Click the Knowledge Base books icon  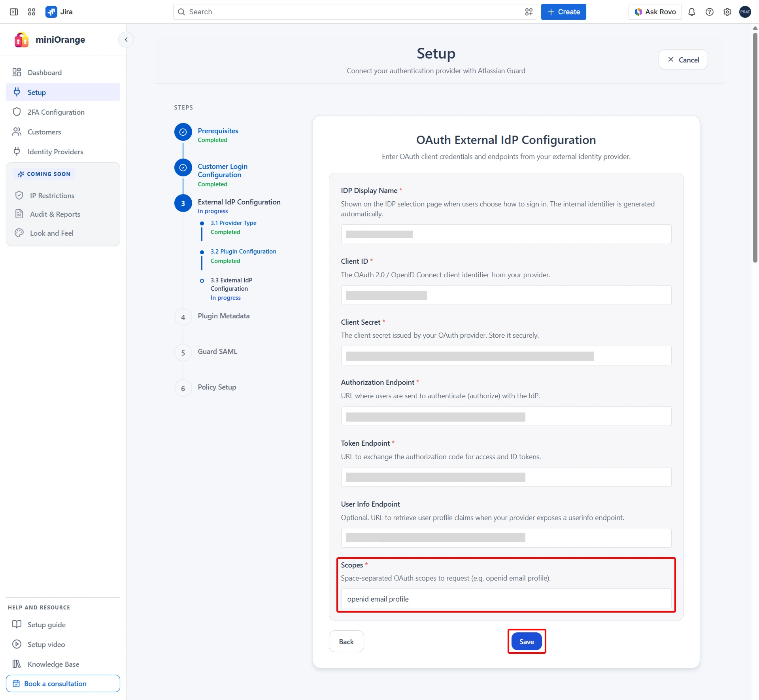17,664
